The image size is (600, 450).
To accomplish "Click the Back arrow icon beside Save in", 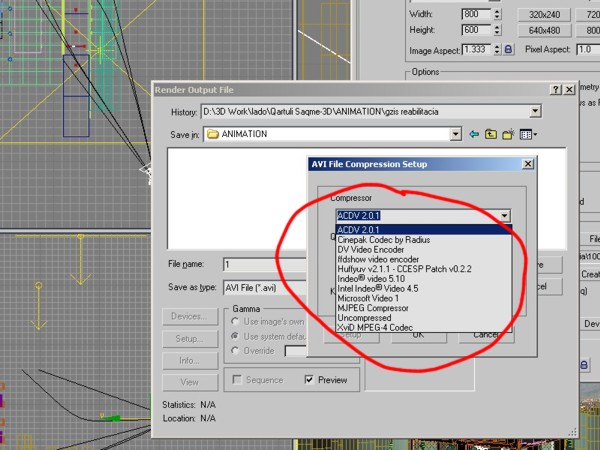I will [x=474, y=134].
